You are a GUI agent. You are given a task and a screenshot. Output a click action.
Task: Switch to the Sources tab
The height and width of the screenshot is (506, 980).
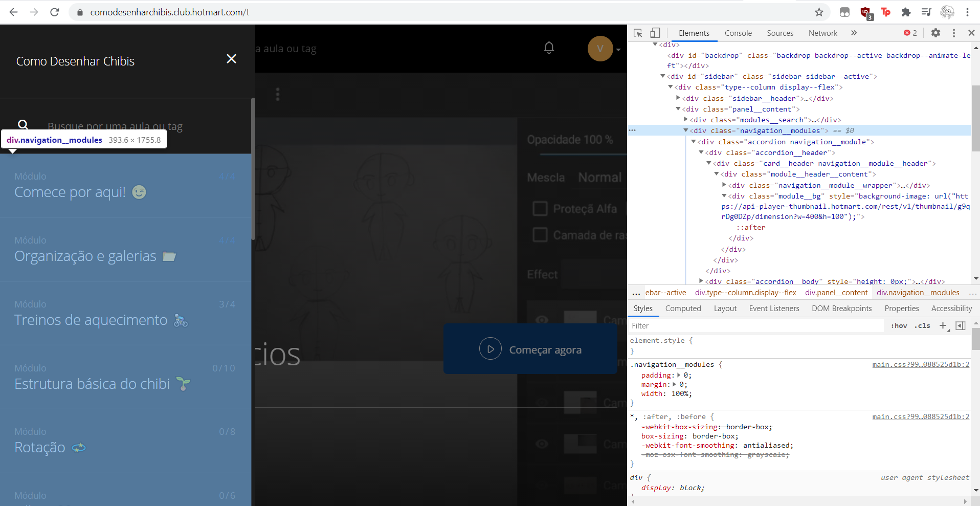point(780,33)
